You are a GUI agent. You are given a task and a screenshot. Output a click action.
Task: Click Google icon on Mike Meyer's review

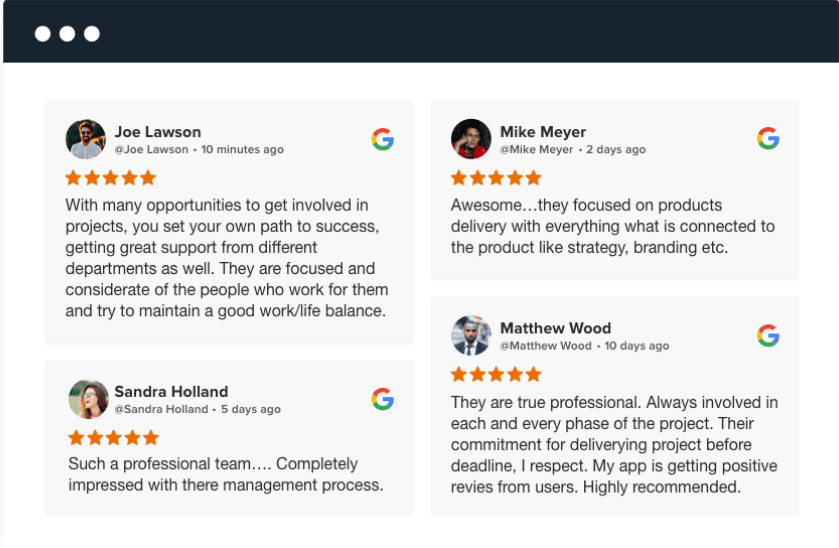768,139
